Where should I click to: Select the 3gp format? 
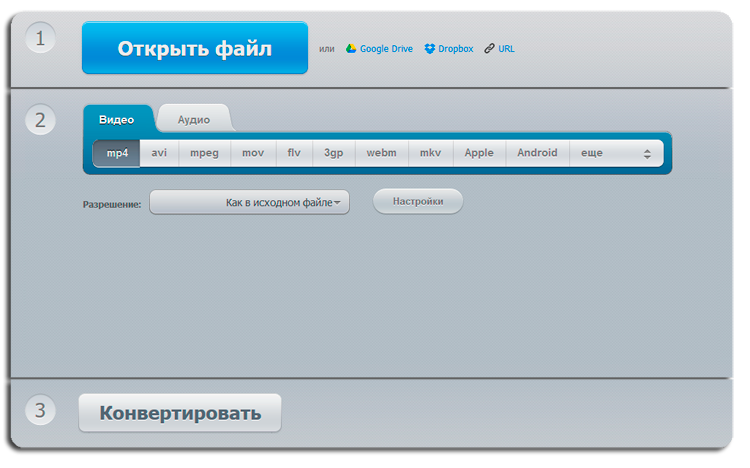pyautogui.click(x=333, y=153)
